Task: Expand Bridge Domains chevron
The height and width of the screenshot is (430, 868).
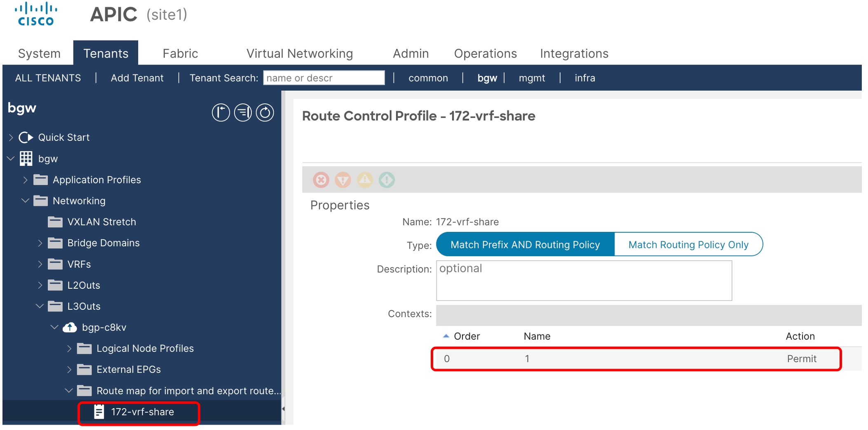Action: click(x=40, y=243)
